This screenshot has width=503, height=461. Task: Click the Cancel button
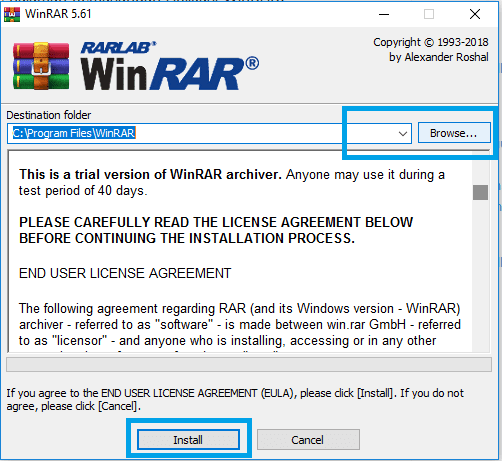coord(308,439)
